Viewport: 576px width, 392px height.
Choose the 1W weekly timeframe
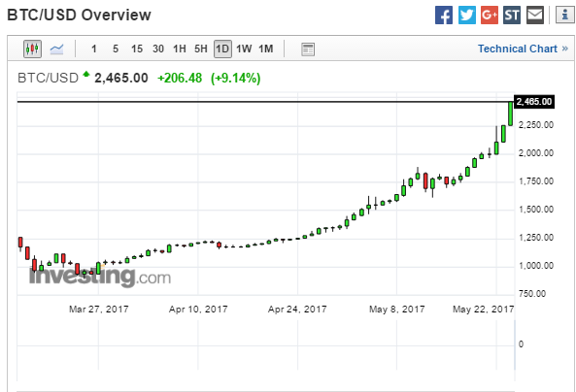244,49
